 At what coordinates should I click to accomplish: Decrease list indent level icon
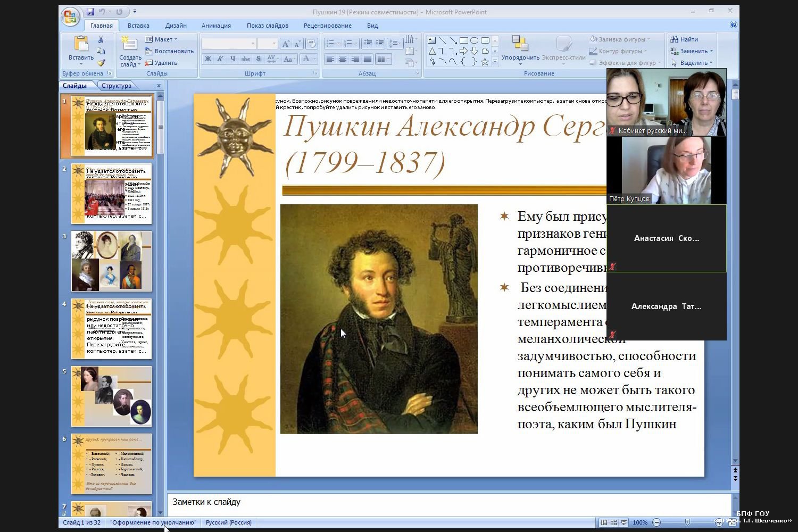pos(368,44)
